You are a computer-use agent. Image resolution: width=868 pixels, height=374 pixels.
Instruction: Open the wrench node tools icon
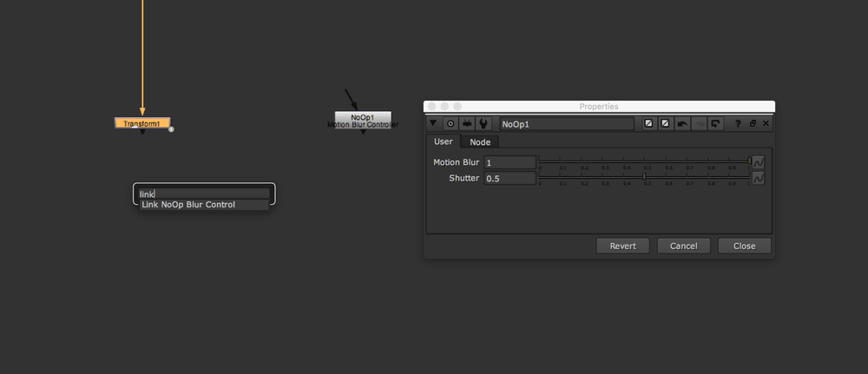[483, 124]
